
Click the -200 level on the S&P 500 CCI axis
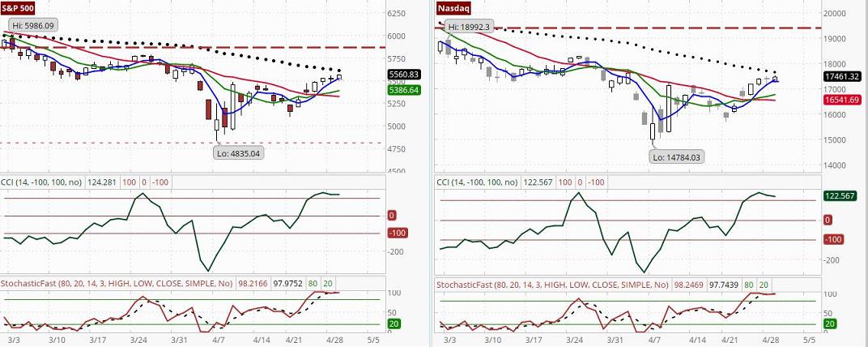point(394,251)
